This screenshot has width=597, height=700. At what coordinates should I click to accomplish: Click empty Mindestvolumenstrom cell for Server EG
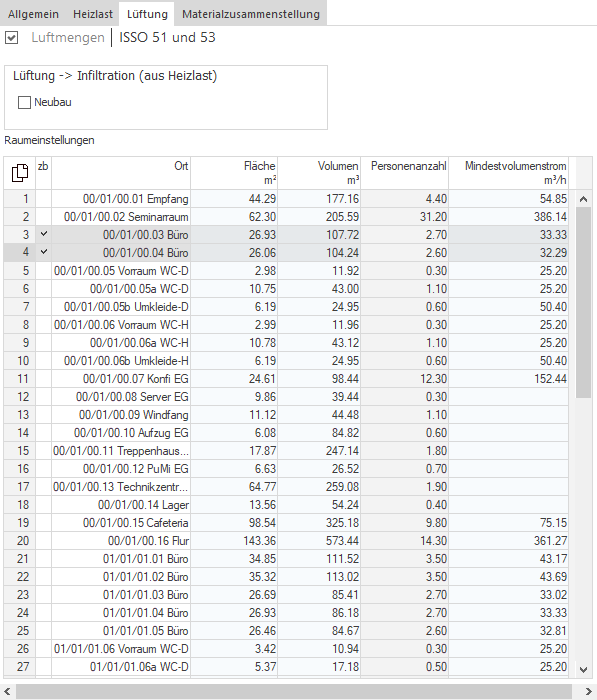coord(509,397)
